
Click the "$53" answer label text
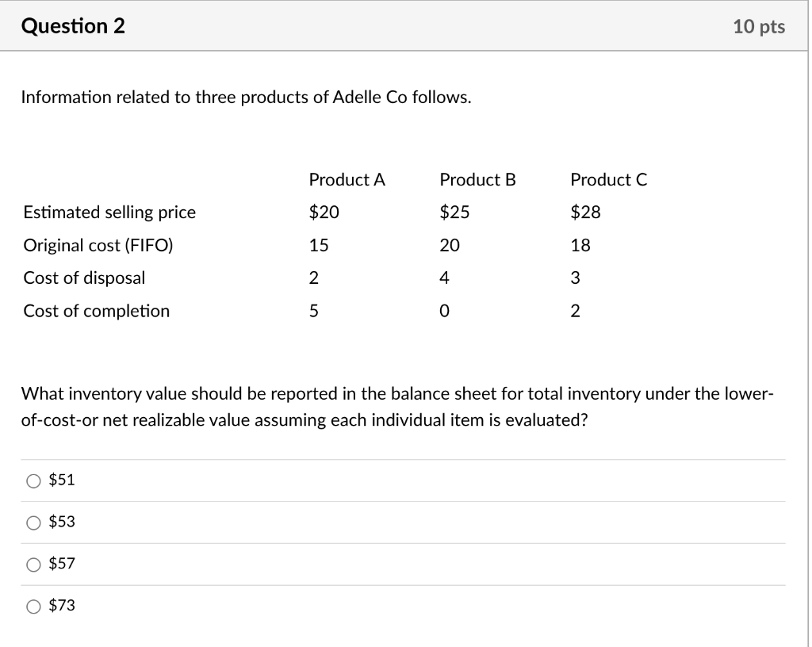(62, 522)
